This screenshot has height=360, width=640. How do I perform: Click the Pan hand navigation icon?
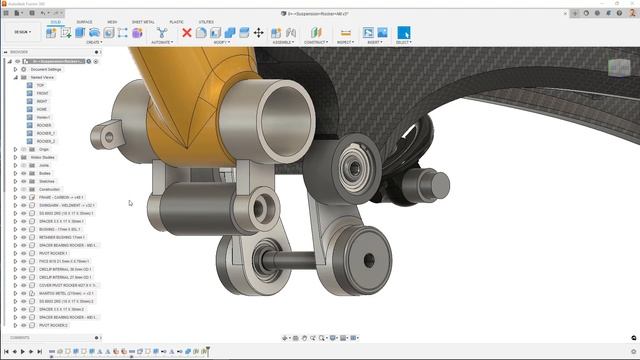click(304, 338)
